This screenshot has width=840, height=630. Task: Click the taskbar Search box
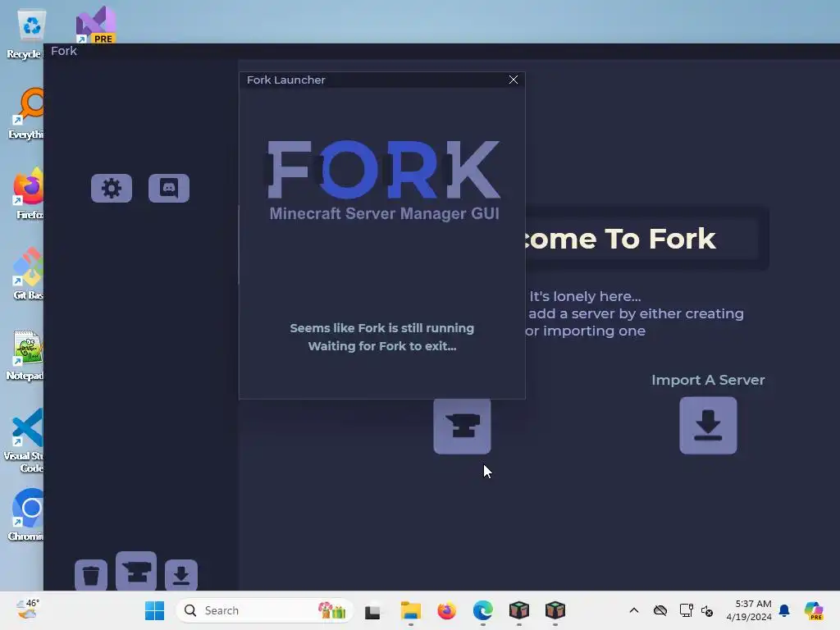(x=265, y=610)
